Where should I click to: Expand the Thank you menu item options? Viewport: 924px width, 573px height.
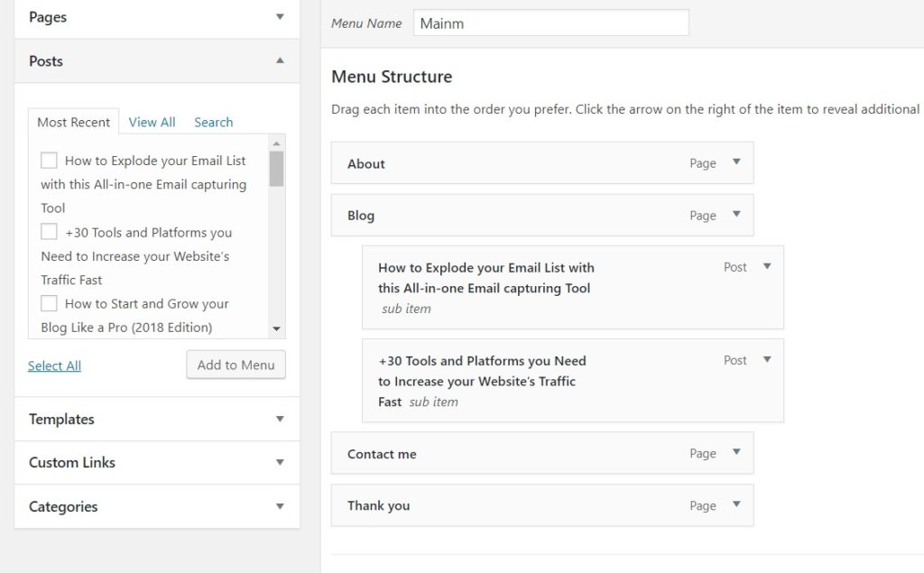(738, 505)
